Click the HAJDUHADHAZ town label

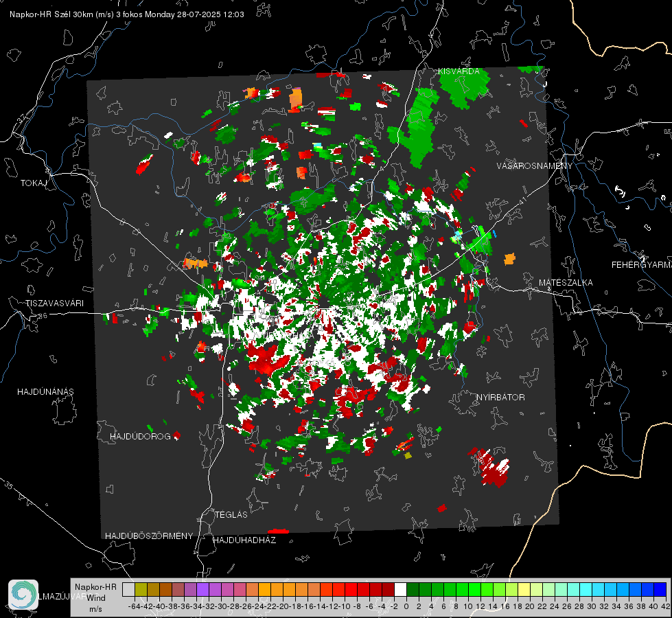[244, 540]
